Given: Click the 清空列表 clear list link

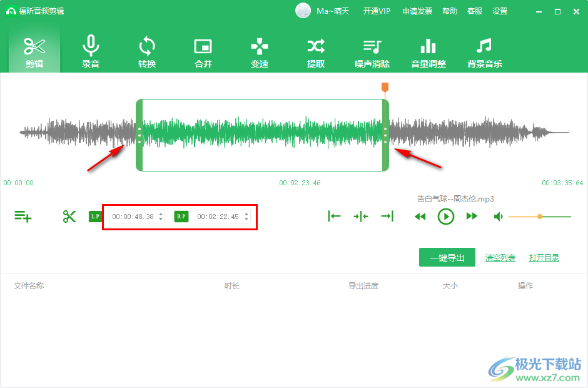Looking at the screenshot, I should click(x=500, y=258).
